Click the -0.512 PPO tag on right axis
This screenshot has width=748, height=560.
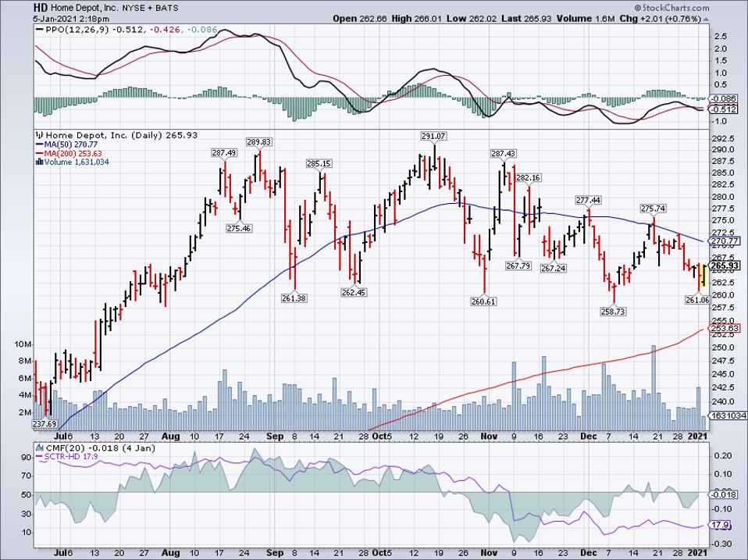[x=724, y=109]
